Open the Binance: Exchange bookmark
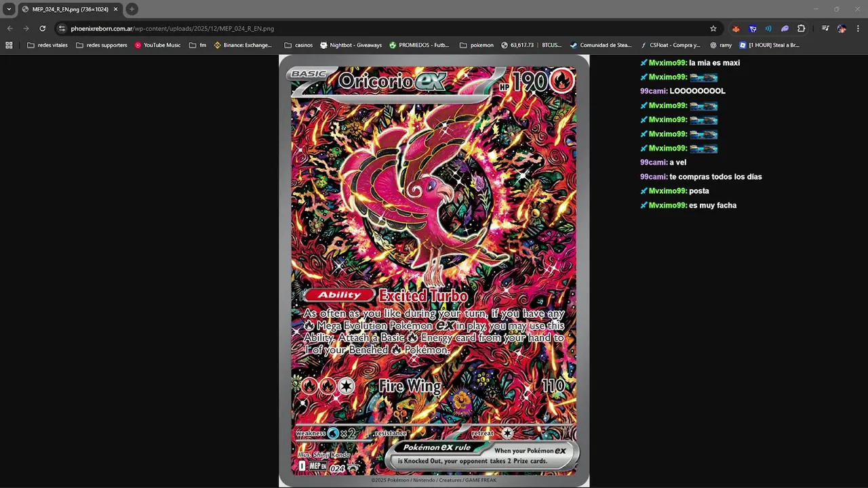 243,45
